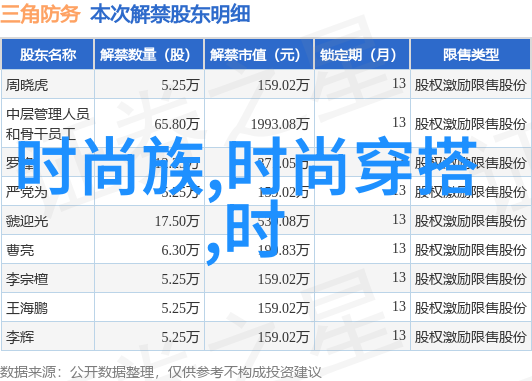
Task: Click 股权激励限售股份 in the 王海鹏 row
Action: click(x=470, y=308)
